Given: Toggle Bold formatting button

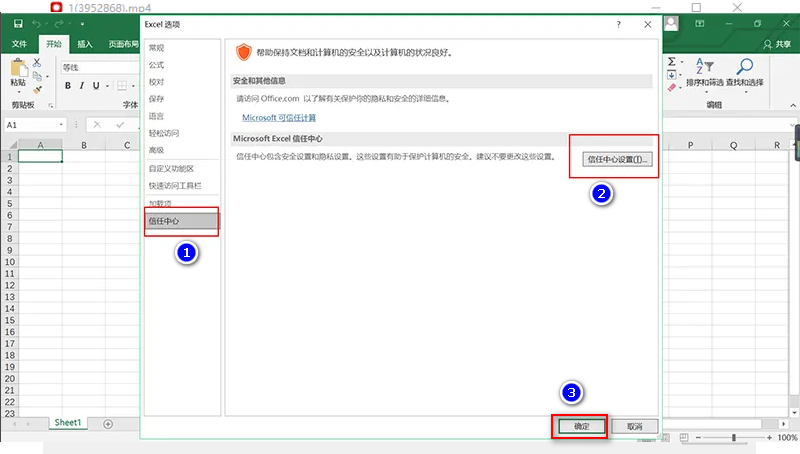Looking at the screenshot, I should pos(68,85).
